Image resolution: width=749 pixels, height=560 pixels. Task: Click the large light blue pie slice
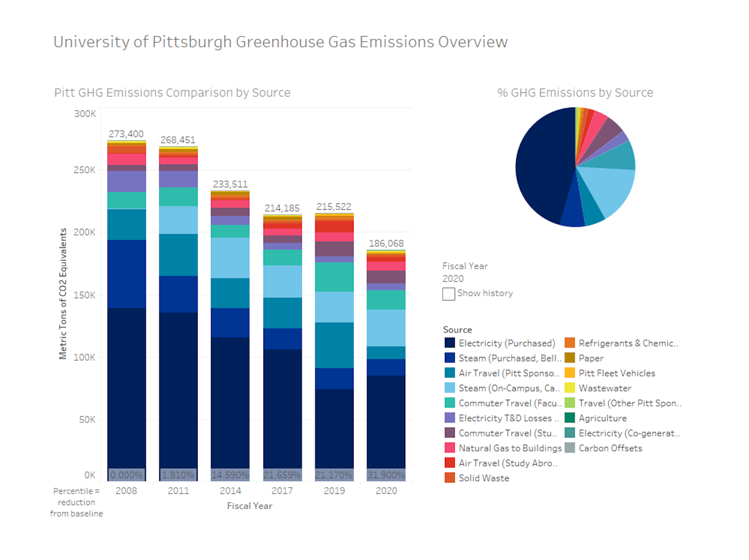pos(610,189)
